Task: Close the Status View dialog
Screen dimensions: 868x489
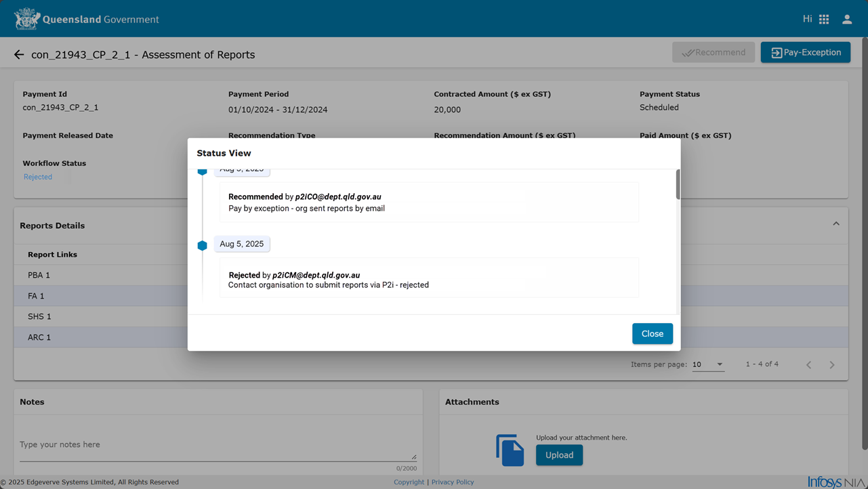Action: [653, 334]
